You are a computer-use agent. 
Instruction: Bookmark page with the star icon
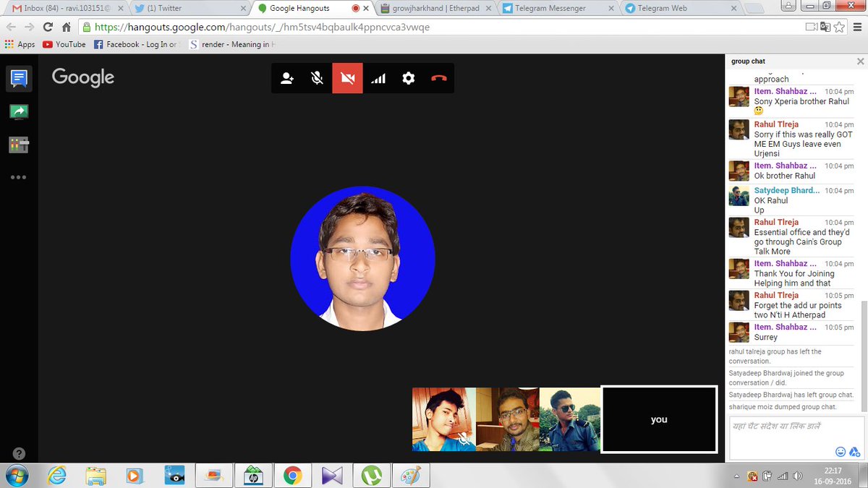click(839, 27)
